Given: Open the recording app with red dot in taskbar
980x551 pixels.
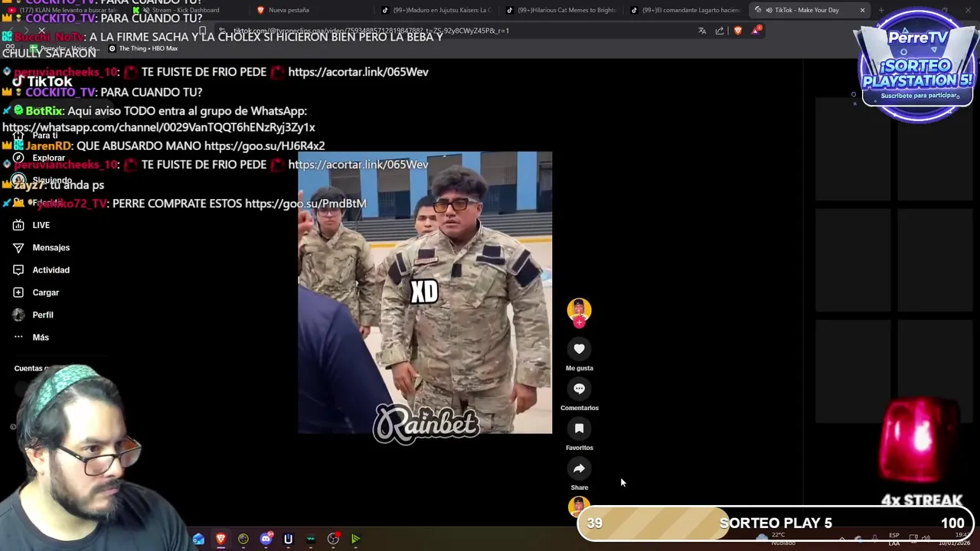Looking at the screenshot, I should click(333, 539).
